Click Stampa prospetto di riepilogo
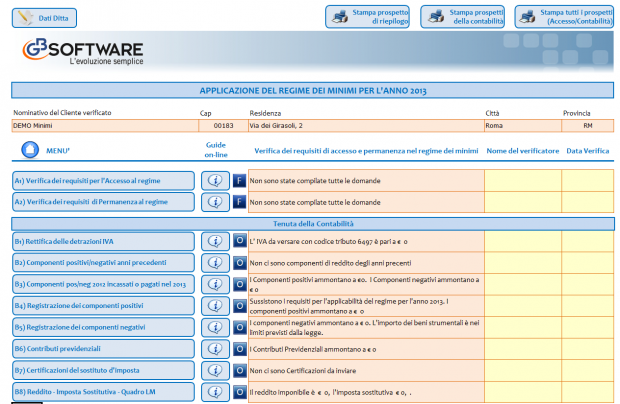Viewport: 620px width, 404px height. [367, 17]
